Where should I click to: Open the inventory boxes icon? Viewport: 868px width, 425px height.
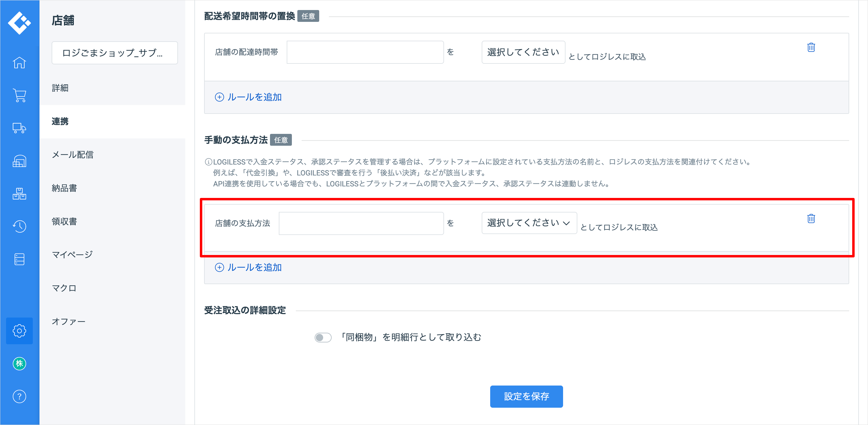(19, 194)
